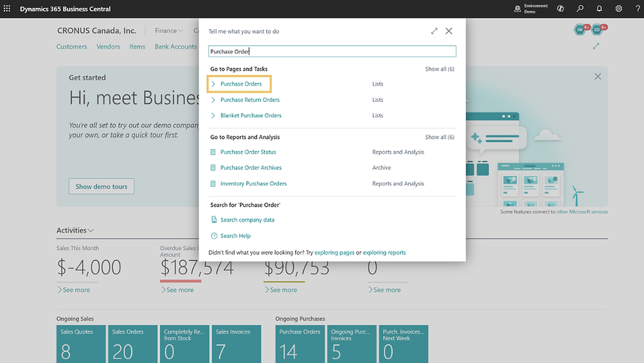Click Search company data
The image size is (644, 363).
tap(247, 220)
